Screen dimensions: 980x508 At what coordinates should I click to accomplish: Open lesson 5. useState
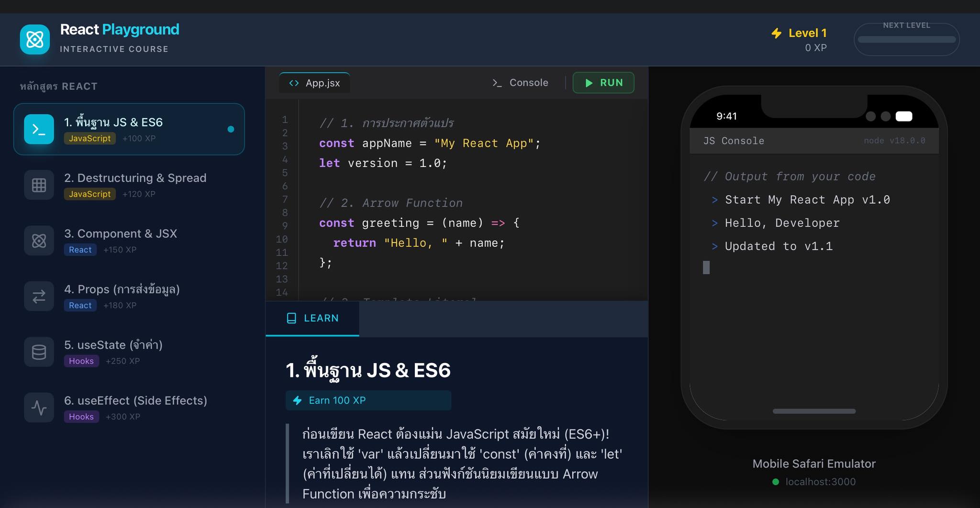pos(129,352)
